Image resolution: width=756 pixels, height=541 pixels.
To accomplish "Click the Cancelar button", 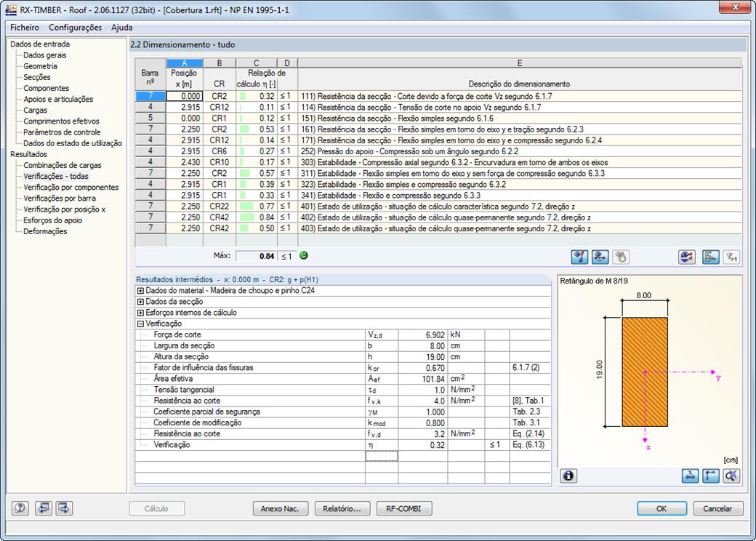I will pos(717,508).
